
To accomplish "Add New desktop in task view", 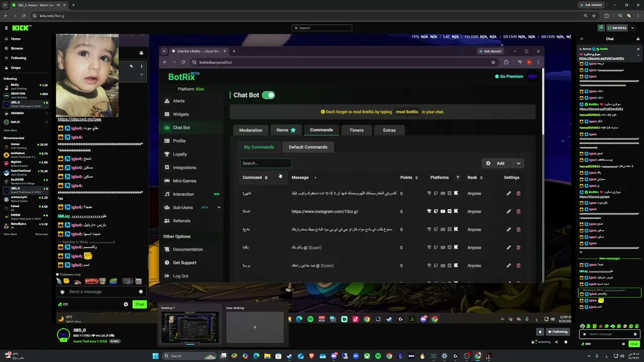I will [255, 327].
